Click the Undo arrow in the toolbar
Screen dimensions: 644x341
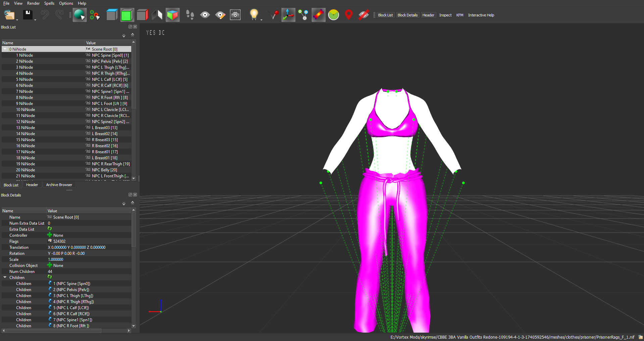coord(45,15)
